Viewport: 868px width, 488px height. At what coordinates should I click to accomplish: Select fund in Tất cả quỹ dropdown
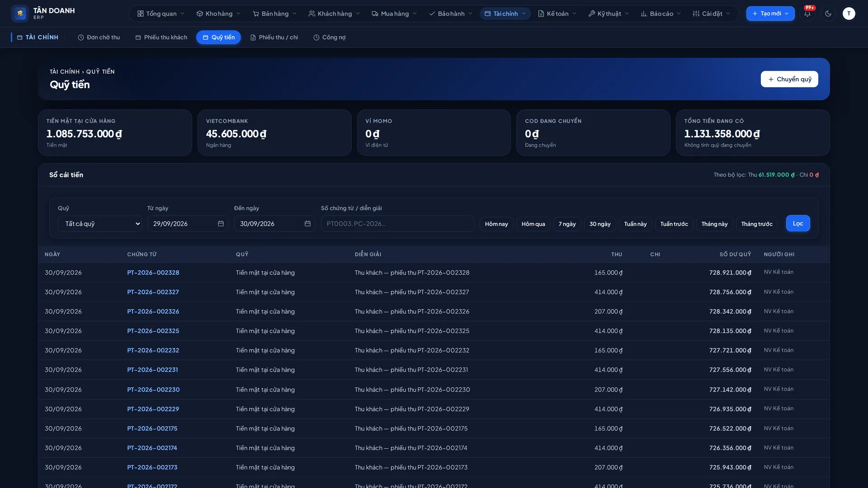tap(100, 224)
